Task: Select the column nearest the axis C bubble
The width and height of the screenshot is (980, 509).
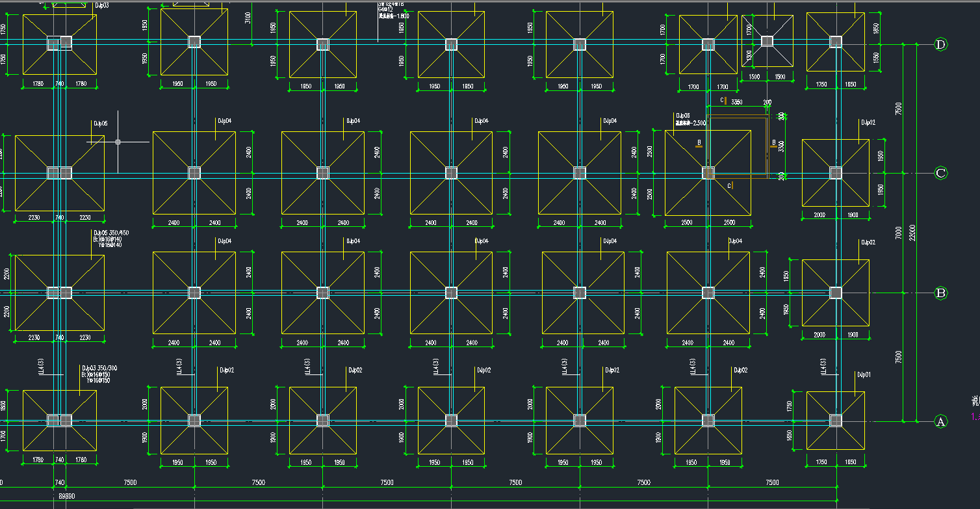Action: click(836, 173)
